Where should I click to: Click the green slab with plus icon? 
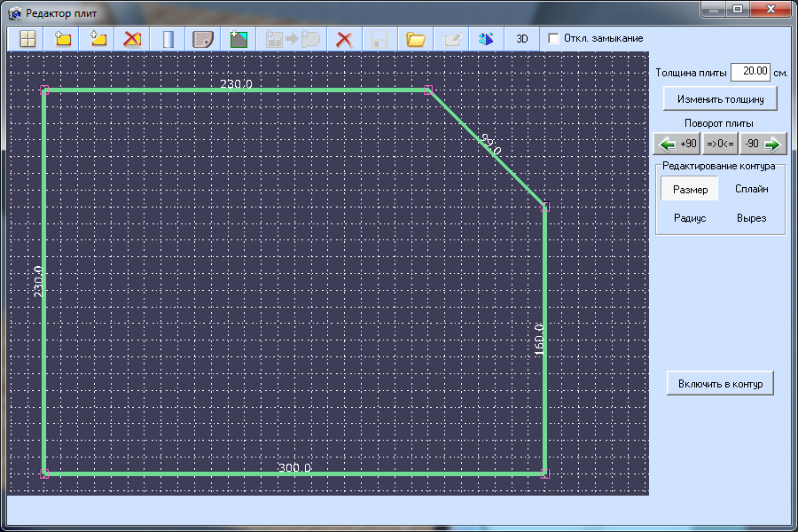pyautogui.click(x=238, y=39)
